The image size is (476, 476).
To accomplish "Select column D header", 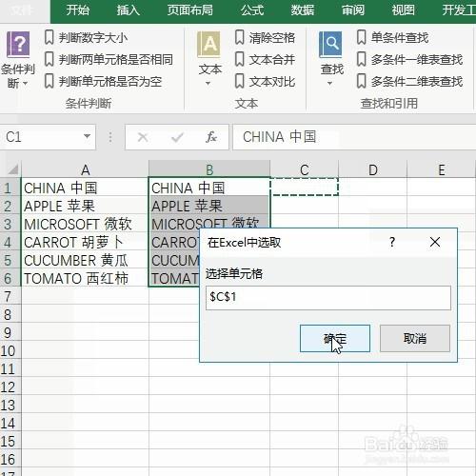I will pyautogui.click(x=373, y=169).
